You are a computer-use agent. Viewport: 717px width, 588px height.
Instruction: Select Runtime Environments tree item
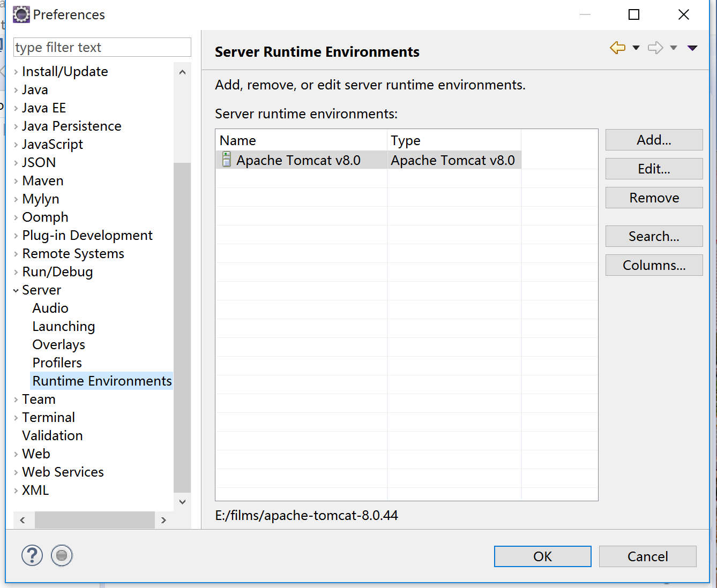(102, 381)
